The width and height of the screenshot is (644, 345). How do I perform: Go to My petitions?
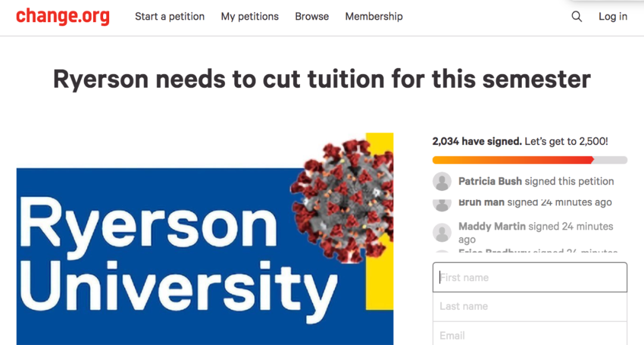tap(250, 17)
